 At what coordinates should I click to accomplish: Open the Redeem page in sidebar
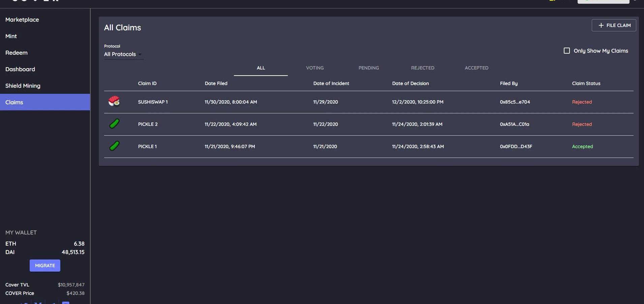point(17,53)
